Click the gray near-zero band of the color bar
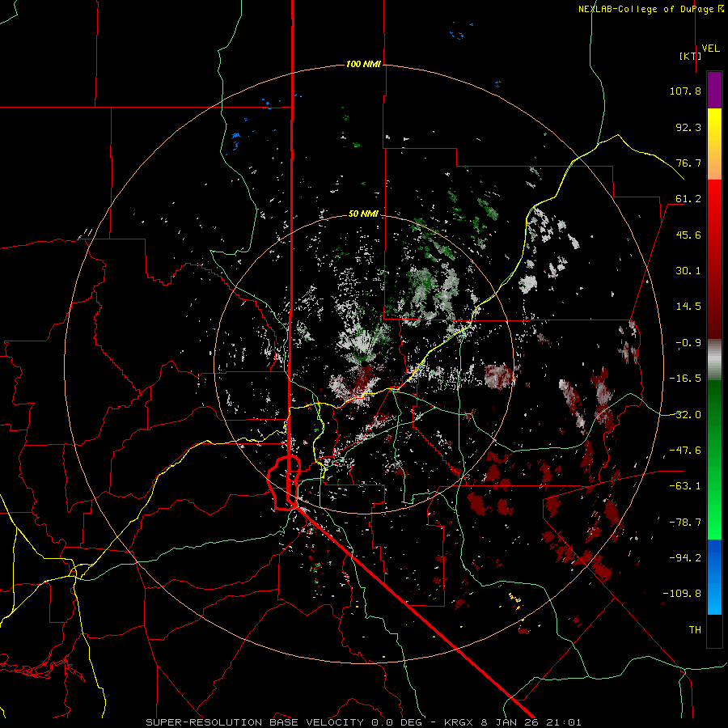 pos(714,359)
